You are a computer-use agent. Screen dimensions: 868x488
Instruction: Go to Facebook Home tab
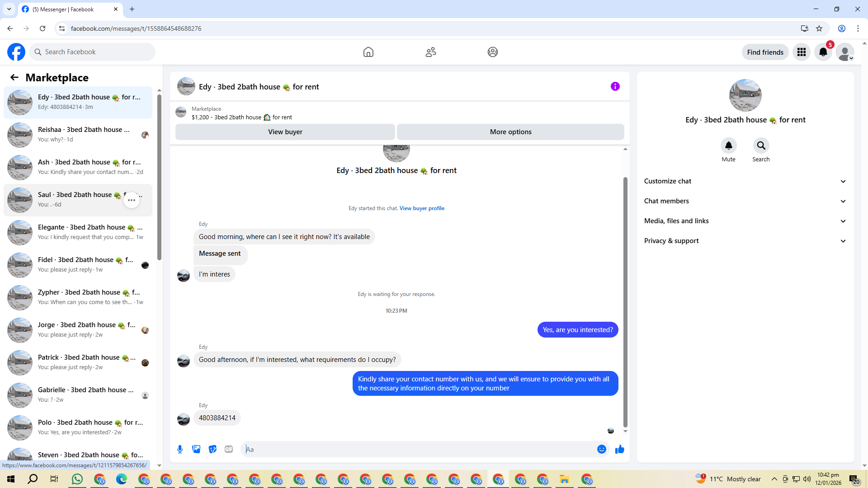(368, 52)
